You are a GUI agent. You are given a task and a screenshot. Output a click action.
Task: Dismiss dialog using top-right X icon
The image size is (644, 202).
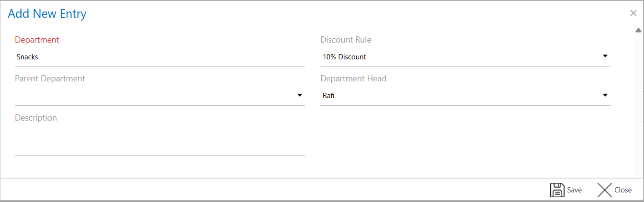(633, 13)
